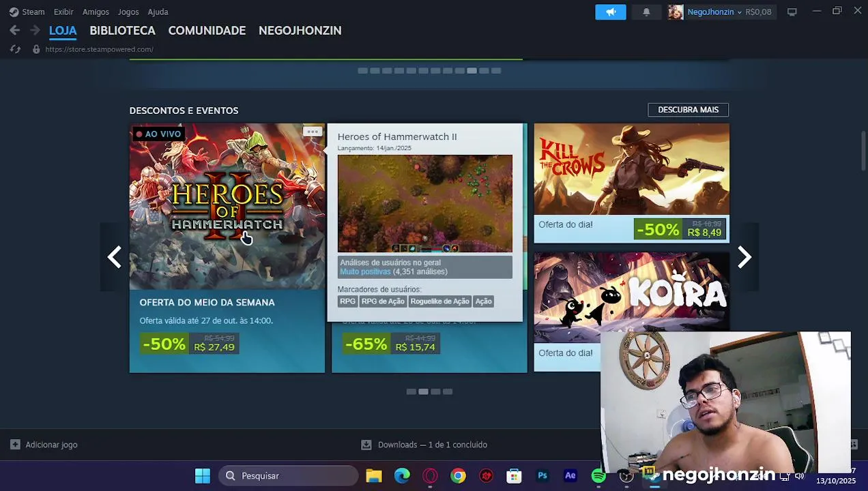Open the Jogos menu
This screenshot has height=491, width=868.
128,12
